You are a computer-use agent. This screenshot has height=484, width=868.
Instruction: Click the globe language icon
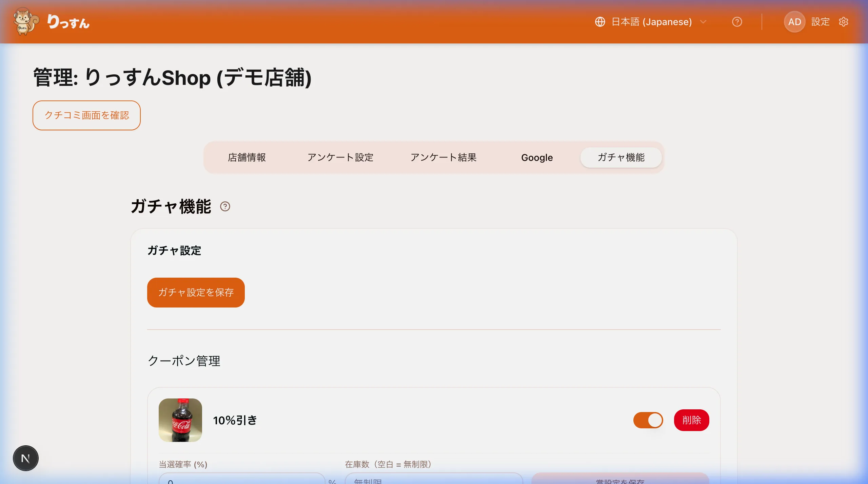tap(600, 22)
